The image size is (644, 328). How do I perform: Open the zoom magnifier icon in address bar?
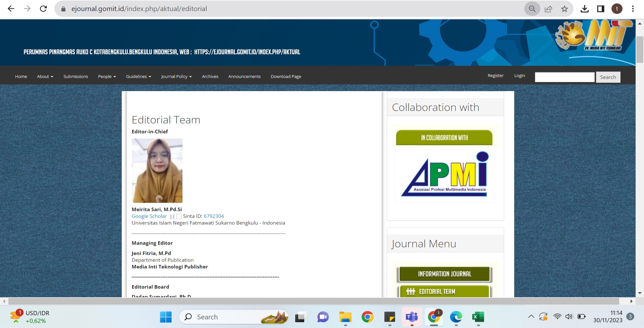pos(532,9)
